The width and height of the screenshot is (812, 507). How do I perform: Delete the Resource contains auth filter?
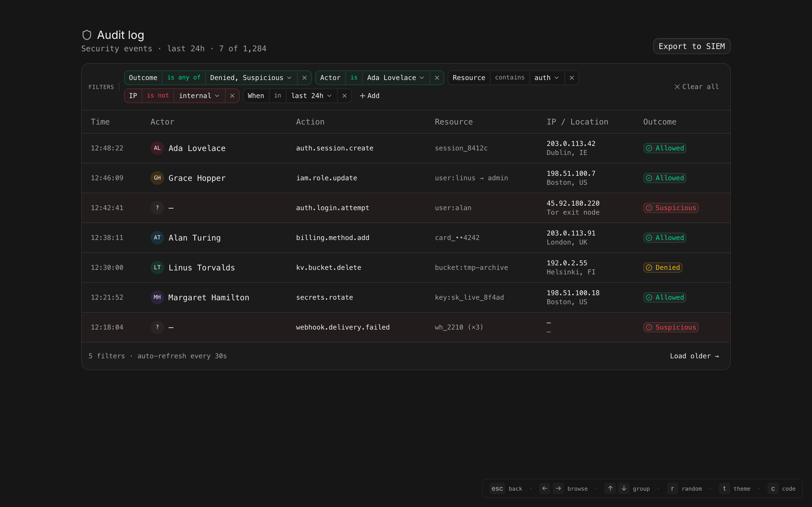coord(572,78)
